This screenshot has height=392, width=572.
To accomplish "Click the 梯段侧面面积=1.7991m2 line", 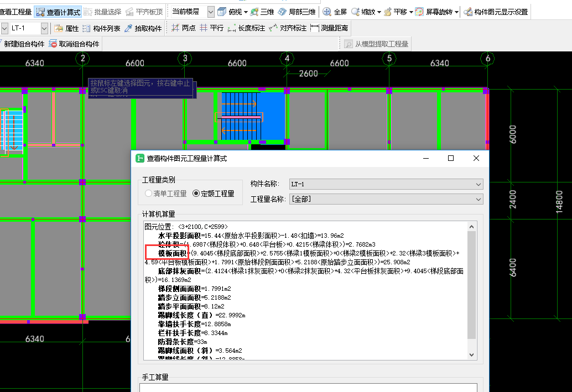I will tap(194, 289).
